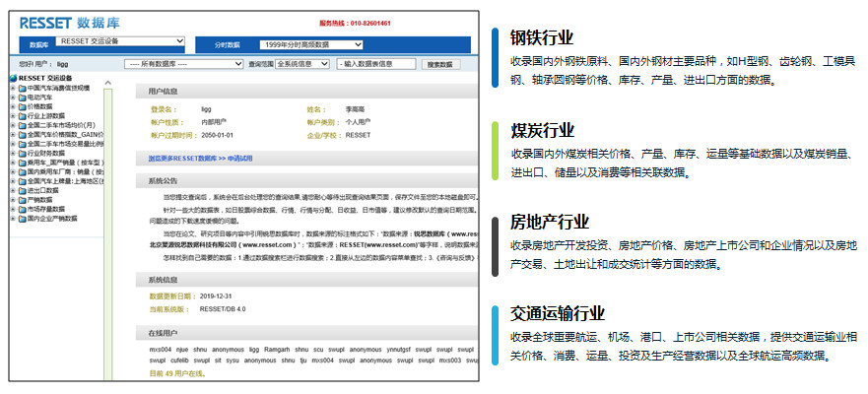868x394 pixels.
Task: Click the folder icon of 全国二手车市场交易量比例
Action: tap(22, 144)
